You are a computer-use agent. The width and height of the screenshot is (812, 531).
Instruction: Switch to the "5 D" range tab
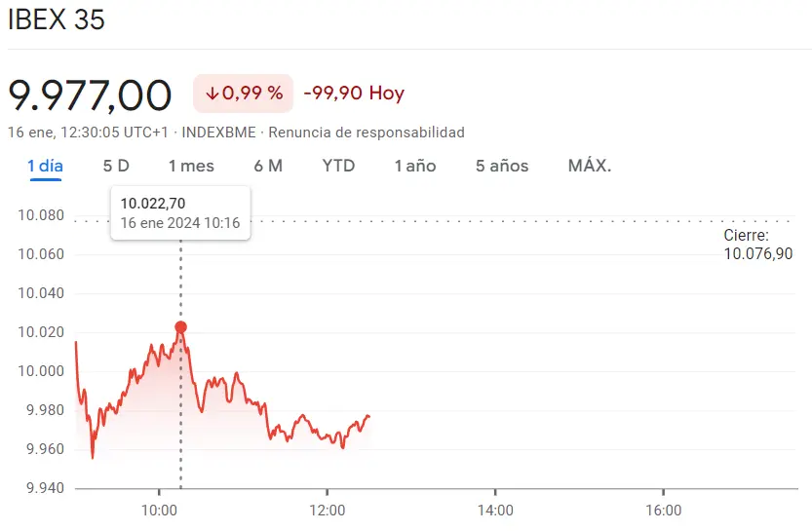116,166
